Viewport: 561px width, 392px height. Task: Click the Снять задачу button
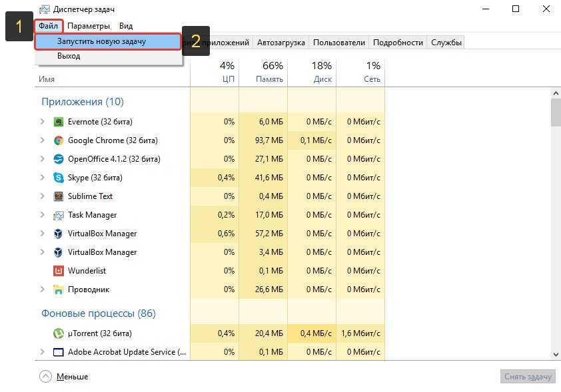pyautogui.click(x=527, y=377)
